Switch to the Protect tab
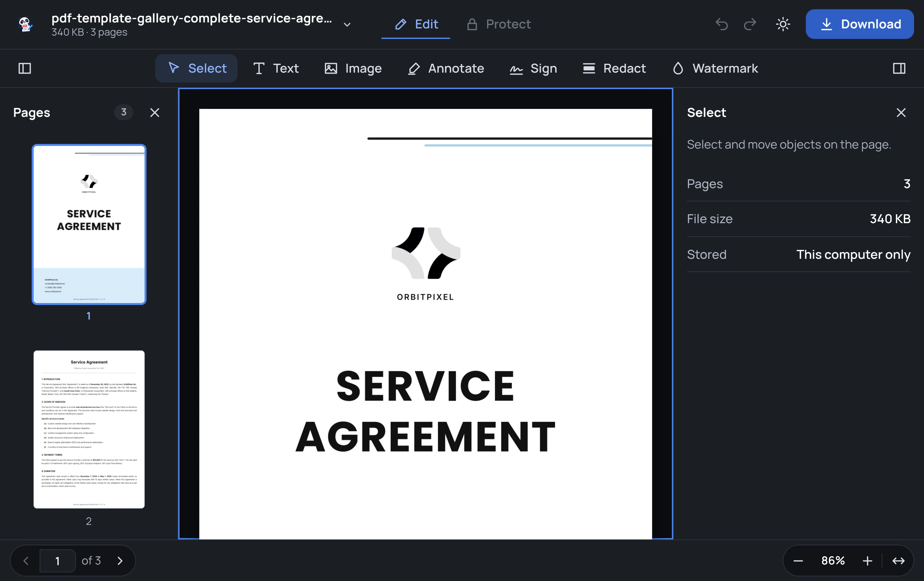924x581 pixels. 498,24
